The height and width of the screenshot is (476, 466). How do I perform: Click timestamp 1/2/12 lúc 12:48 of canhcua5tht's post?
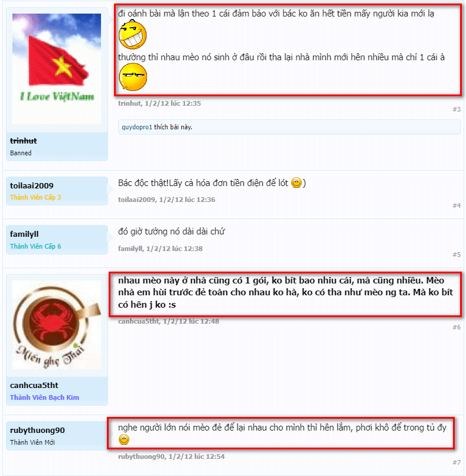(x=191, y=321)
